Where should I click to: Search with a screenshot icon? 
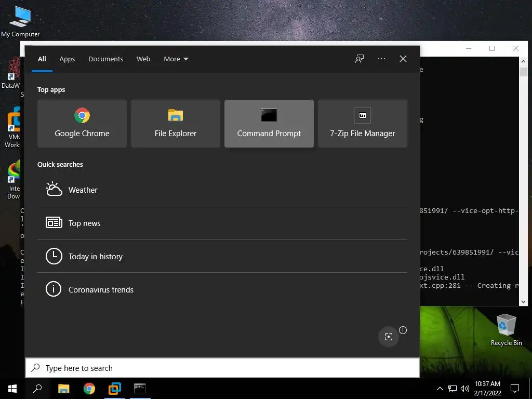click(389, 336)
